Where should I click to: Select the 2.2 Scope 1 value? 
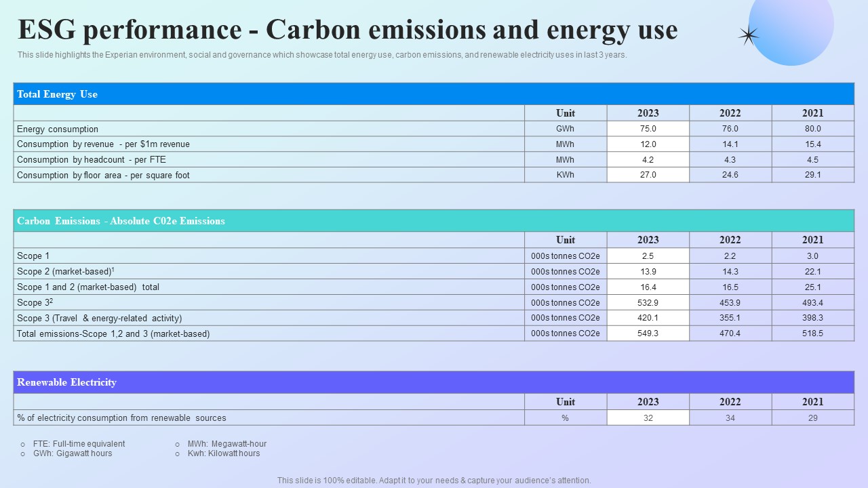(730, 256)
